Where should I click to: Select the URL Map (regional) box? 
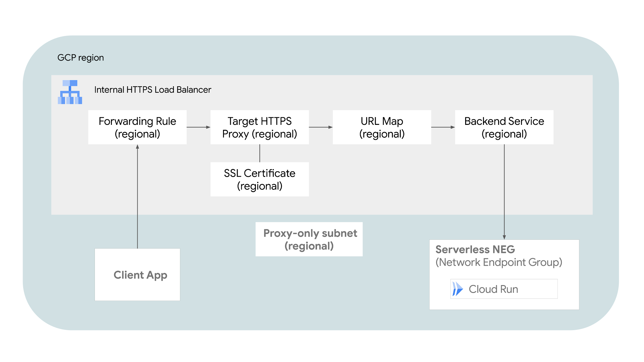[x=382, y=127]
